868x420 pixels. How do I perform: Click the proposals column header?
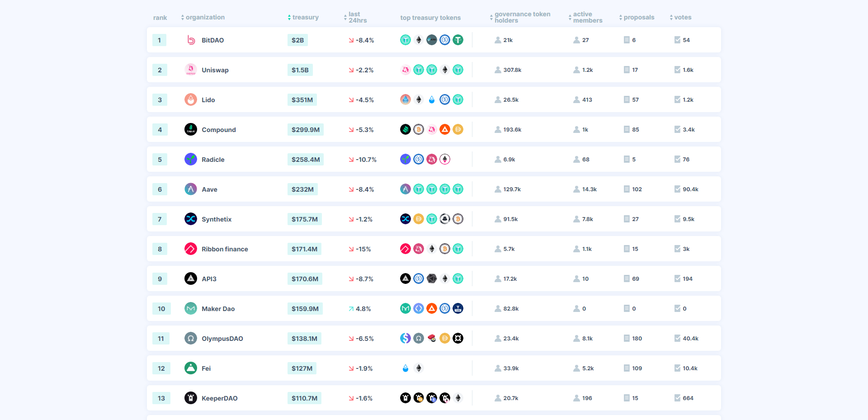(638, 17)
